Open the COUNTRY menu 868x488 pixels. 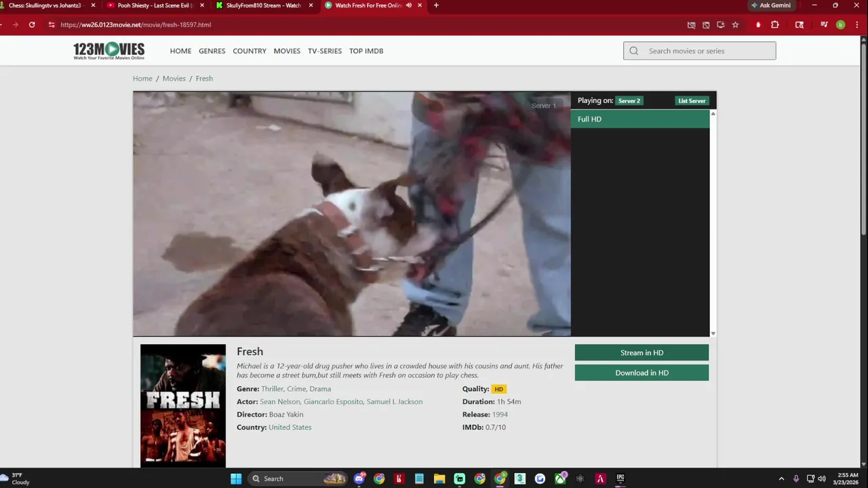coord(250,51)
